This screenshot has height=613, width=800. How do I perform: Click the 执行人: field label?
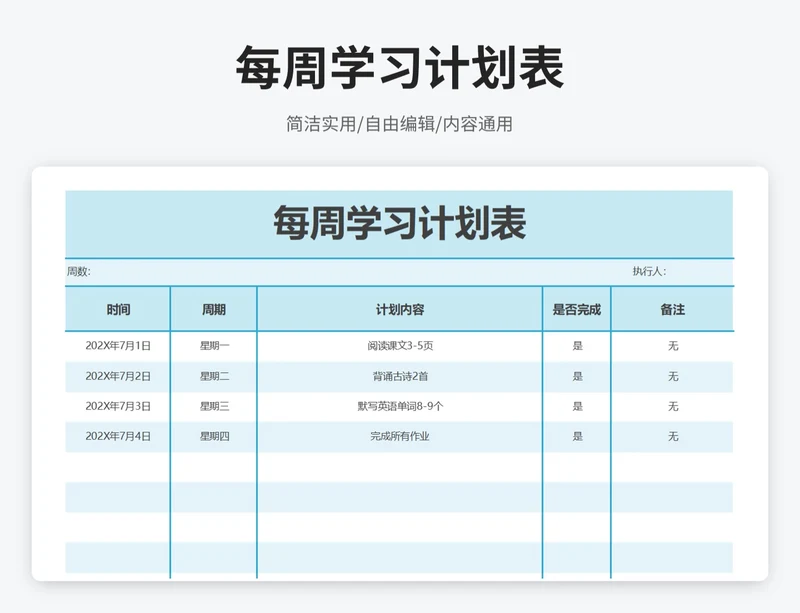point(649,271)
